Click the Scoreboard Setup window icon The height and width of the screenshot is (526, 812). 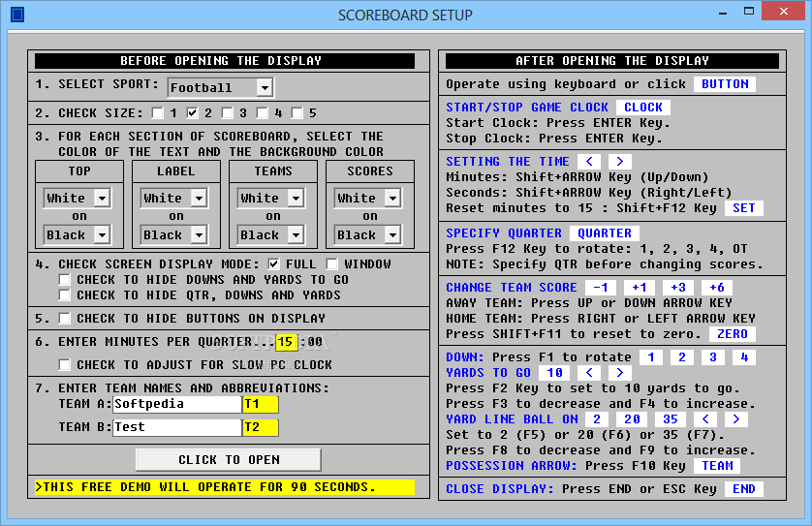[17, 15]
